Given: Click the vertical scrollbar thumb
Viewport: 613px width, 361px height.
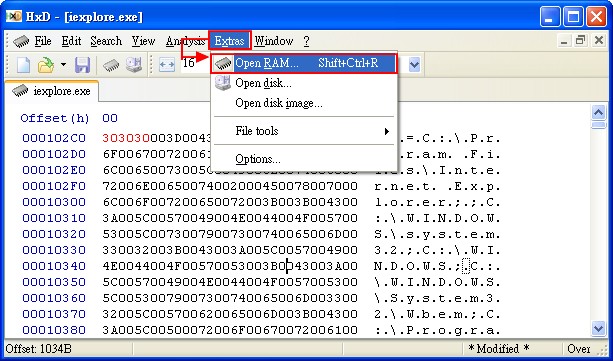Looking at the screenshot, I should click(x=599, y=125).
